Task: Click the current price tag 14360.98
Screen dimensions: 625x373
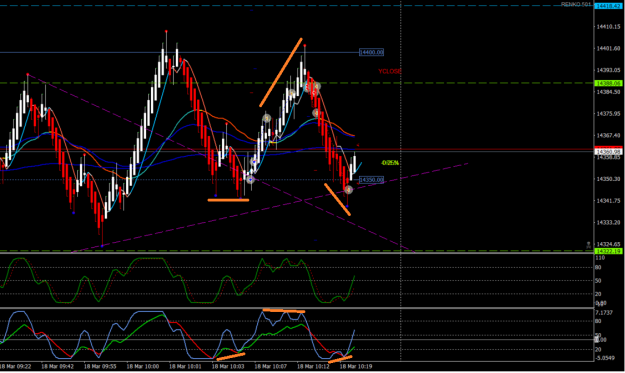Action: pos(608,152)
